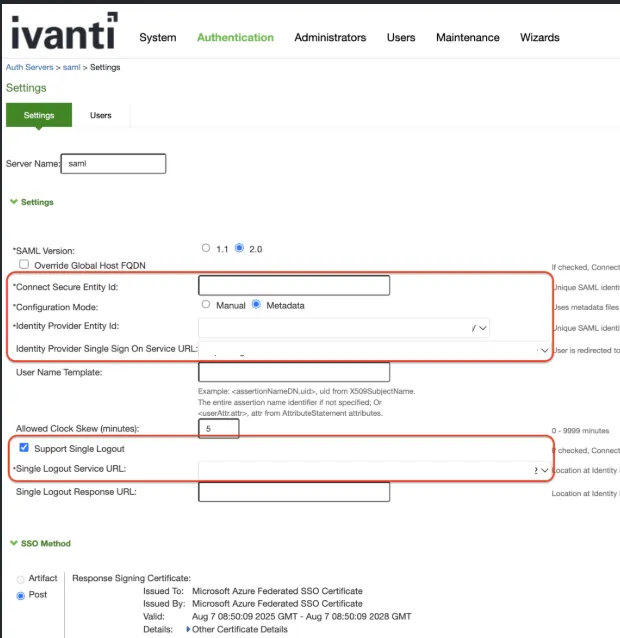Select Manual configuration mode
Viewport: 620px width, 638px height.
(x=206, y=304)
